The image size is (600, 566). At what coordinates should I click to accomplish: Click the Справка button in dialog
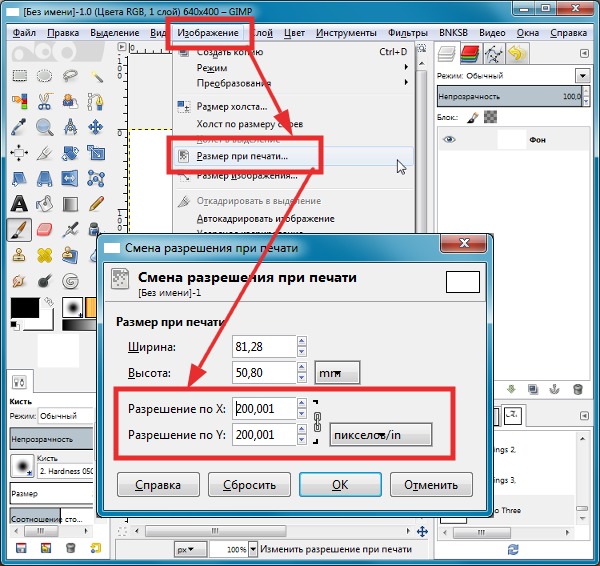tap(158, 484)
